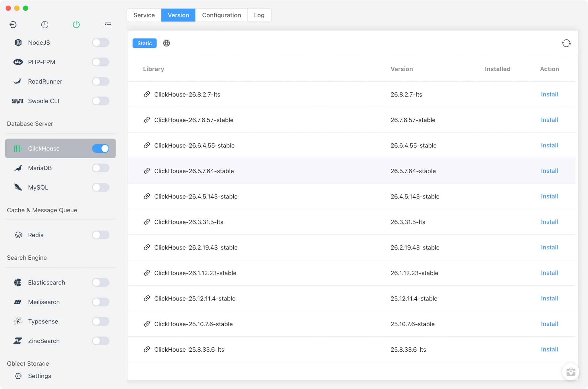Select the MySQL dolphin icon
The image size is (588, 389).
click(18, 187)
